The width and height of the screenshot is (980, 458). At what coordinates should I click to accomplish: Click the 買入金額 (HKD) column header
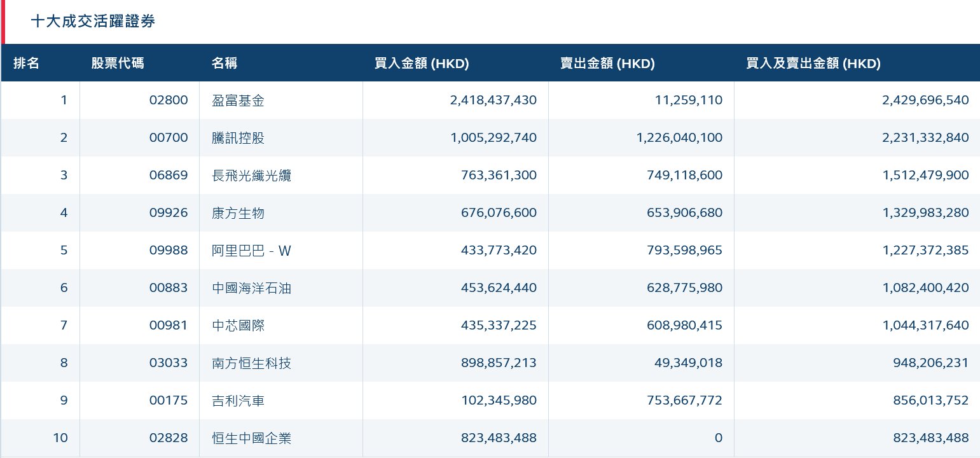point(422,64)
